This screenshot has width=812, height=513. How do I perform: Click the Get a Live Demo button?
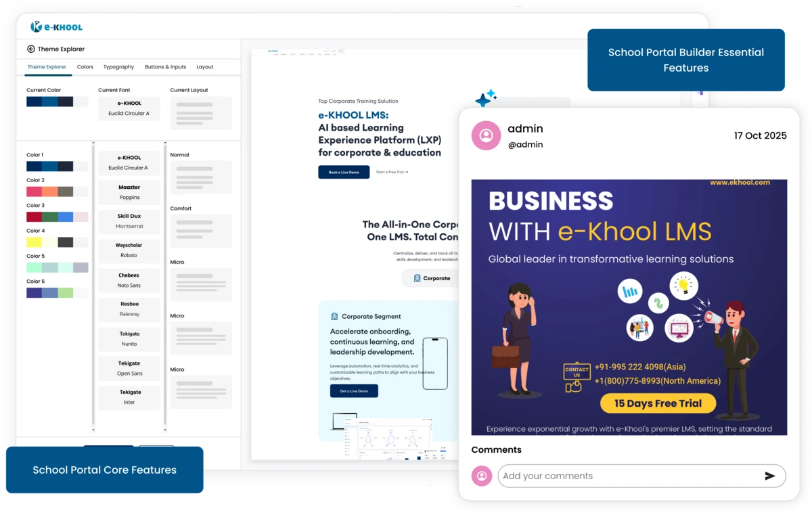pos(353,391)
